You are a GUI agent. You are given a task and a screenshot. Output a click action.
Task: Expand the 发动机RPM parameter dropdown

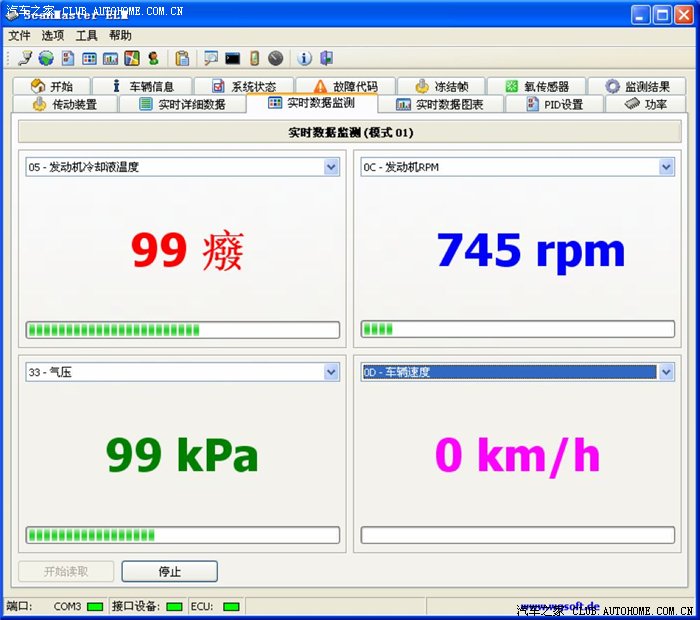pyautogui.click(x=666, y=167)
